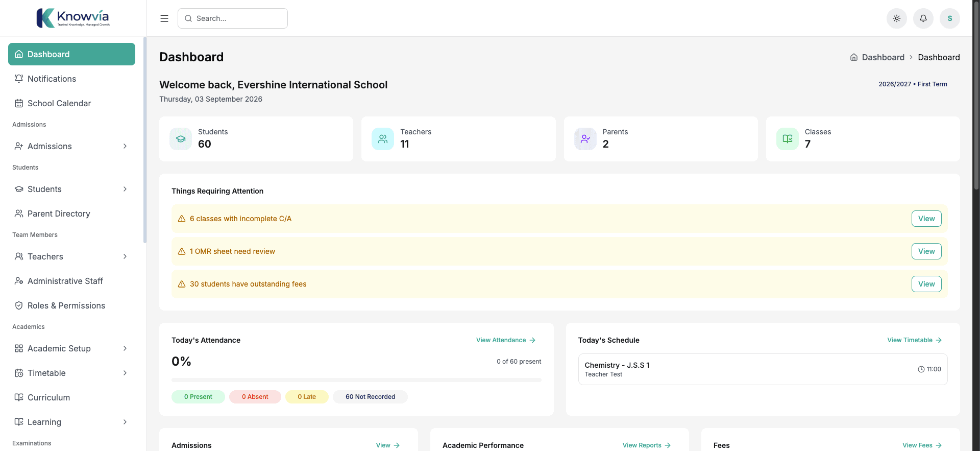
Task: Open the View Fees link
Action: tap(922, 445)
